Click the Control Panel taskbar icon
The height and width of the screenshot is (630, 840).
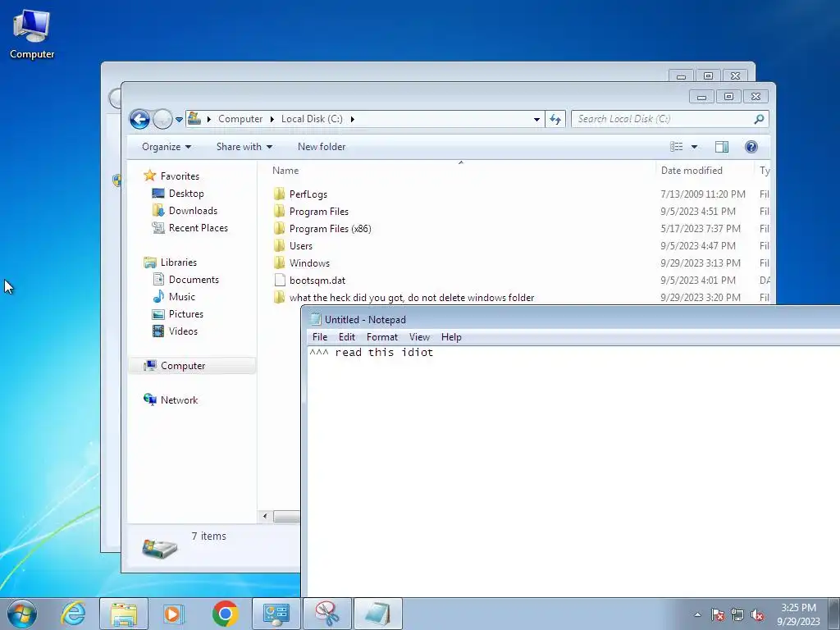(x=276, y=614)
